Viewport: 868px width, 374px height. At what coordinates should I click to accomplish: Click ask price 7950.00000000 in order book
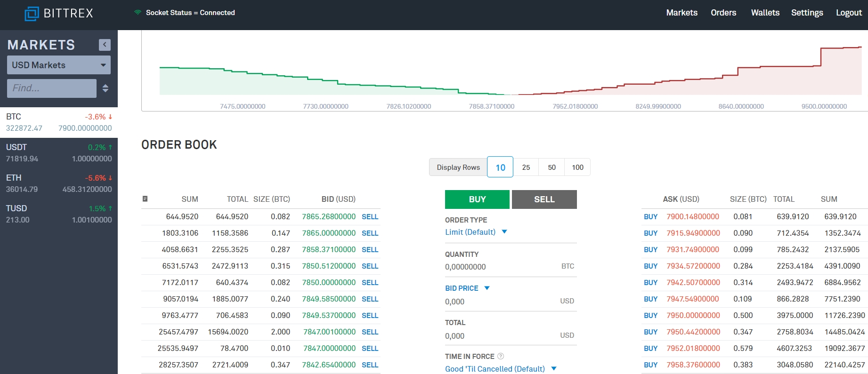[693, 316]
